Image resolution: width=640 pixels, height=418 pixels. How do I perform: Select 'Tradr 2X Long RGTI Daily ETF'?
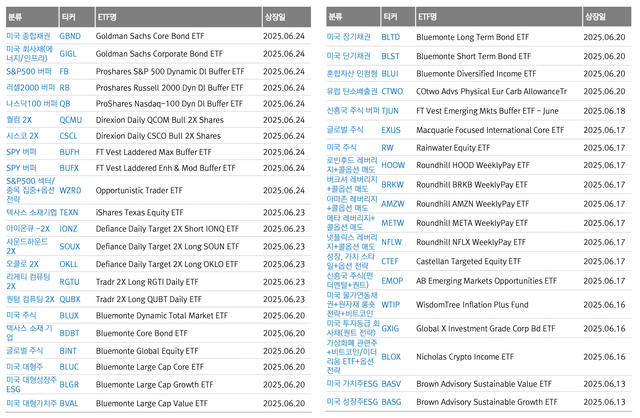147,282
